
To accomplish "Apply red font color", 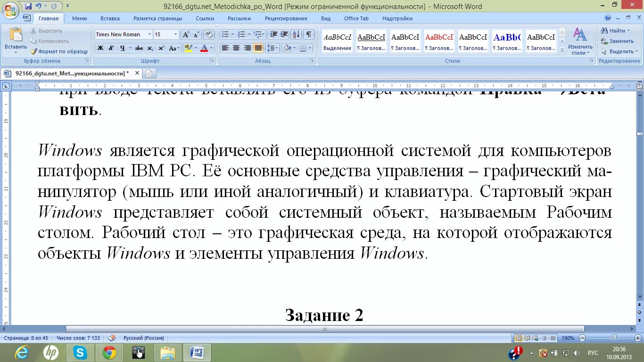I will click(204, 48).
